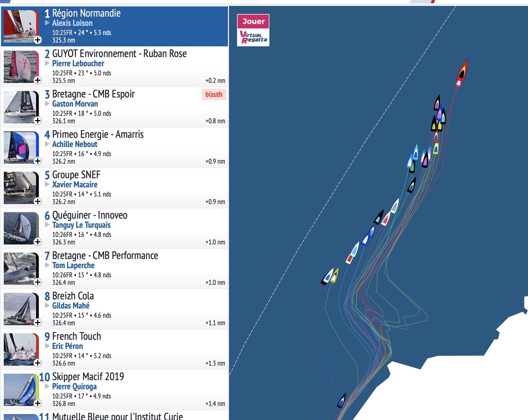Screen dimensions: 528x420
Task: Open skipper Gaston Morvan link
Action: (x=75, y=104)
